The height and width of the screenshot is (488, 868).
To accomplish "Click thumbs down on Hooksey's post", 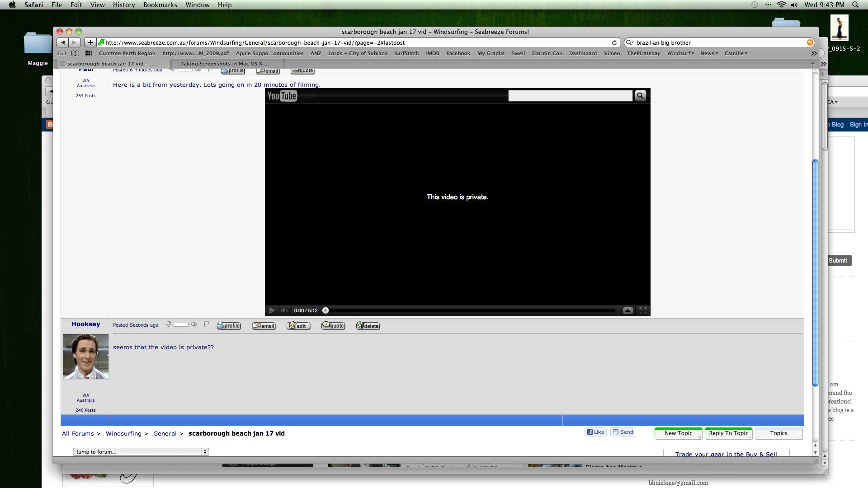I will click(x=168, y=324).
